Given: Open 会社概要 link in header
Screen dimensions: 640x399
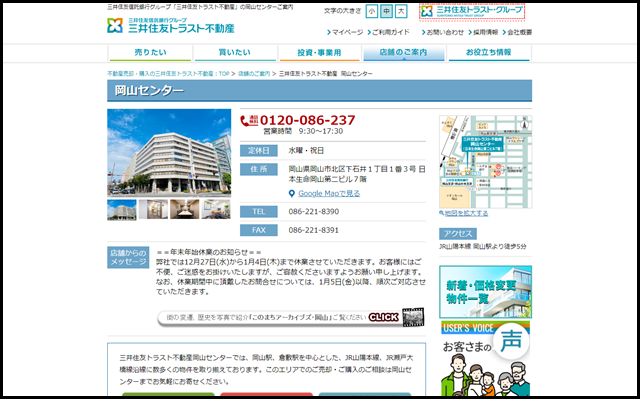Looking at the screenshot, I should (517, 32).
